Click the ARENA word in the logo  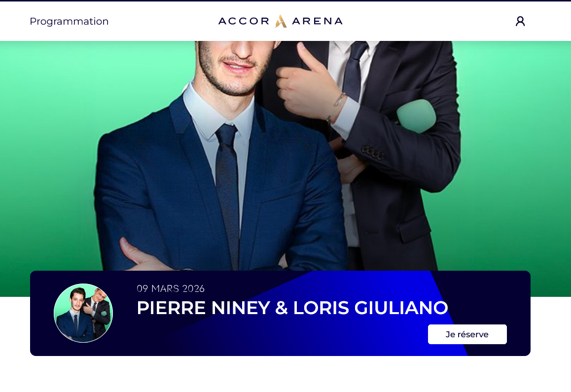(317, 21)
